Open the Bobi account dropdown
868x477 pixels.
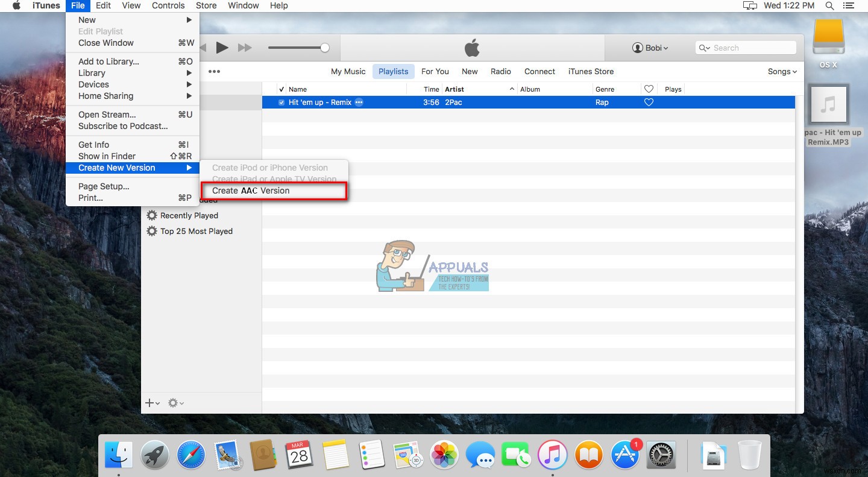coord(650,47)
